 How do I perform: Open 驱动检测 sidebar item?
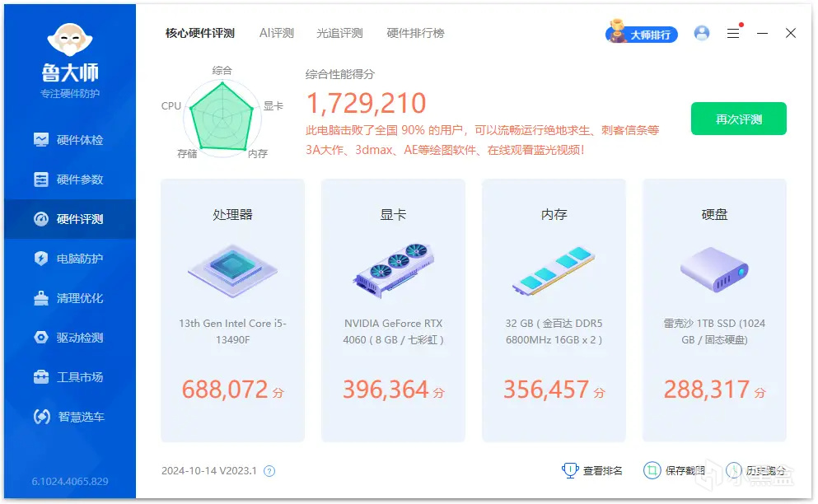[x=69, y=338]
